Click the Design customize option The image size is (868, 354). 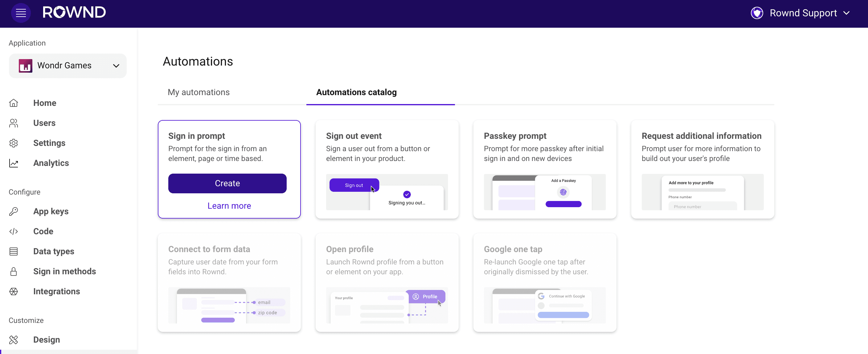(47, 340)
